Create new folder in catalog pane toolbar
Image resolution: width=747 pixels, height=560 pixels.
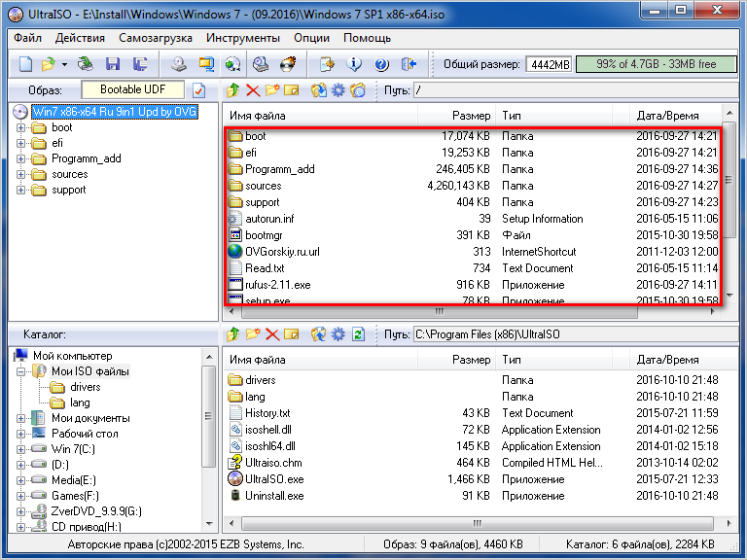(253, 334)
